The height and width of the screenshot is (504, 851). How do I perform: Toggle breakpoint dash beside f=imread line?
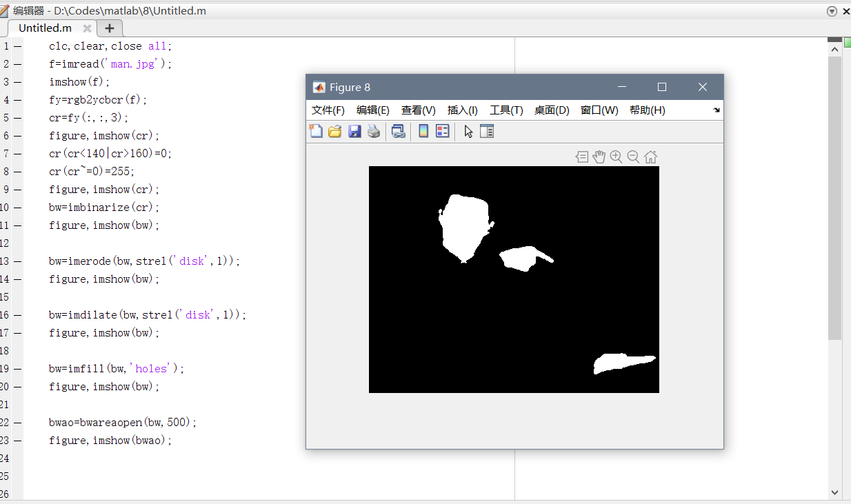pyautogui.click(x=17, y=64)
